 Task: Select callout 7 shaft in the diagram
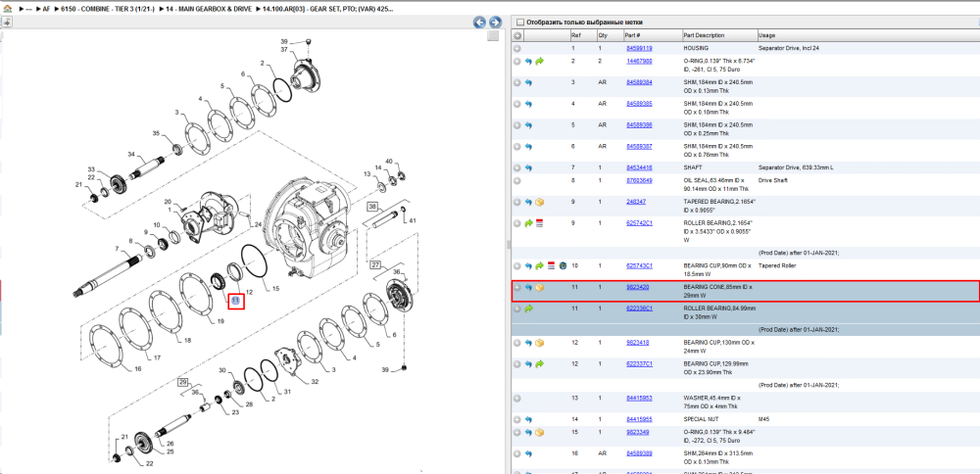click(117, 249)
